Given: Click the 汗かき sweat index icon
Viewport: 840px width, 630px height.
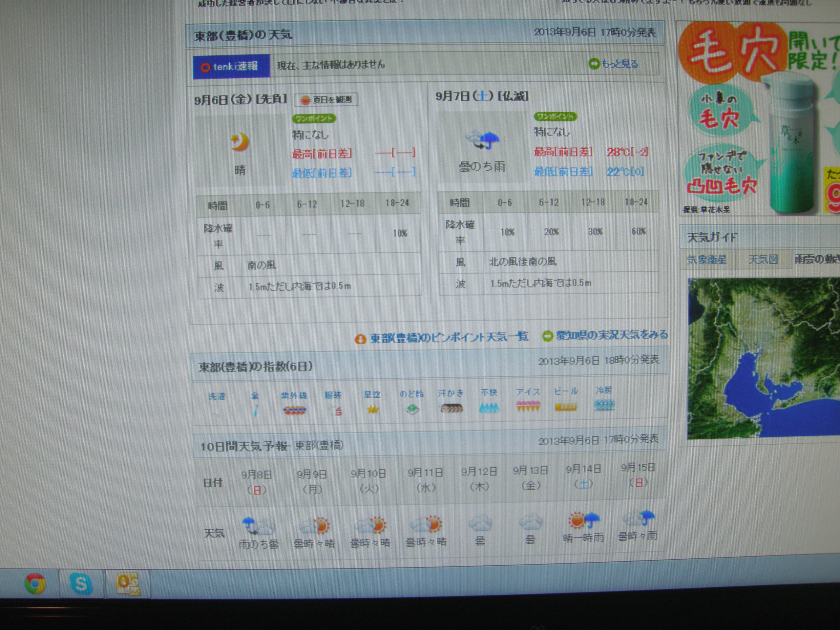Looking at the screenshot, I should pyautogui.click(x=451, y=408).
